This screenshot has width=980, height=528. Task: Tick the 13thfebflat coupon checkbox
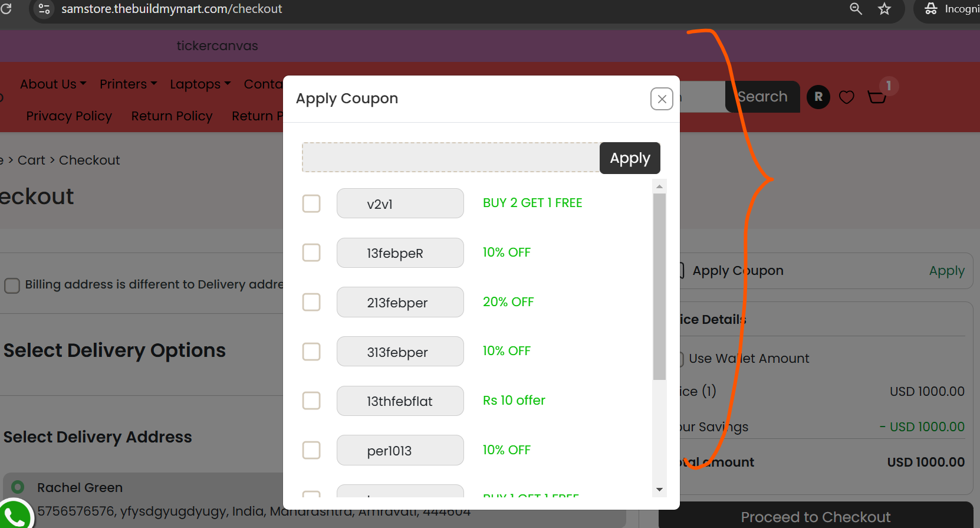[x=311, y=401]
